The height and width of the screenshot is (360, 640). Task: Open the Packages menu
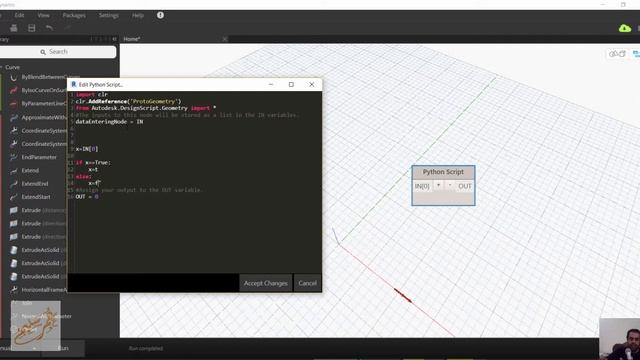click(74, 15)
